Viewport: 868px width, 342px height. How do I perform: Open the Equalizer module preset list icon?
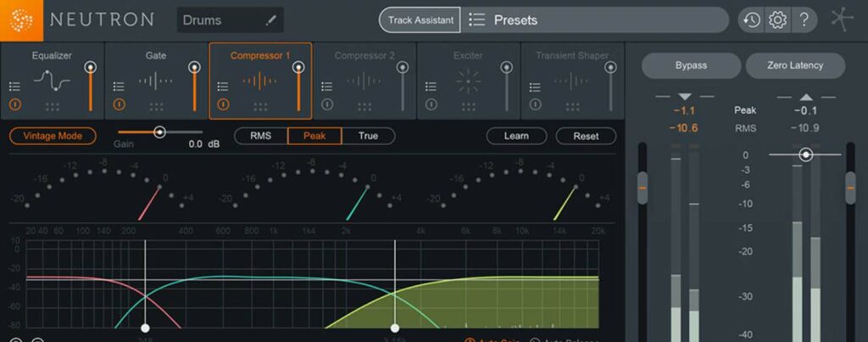(x=14, y=86)
